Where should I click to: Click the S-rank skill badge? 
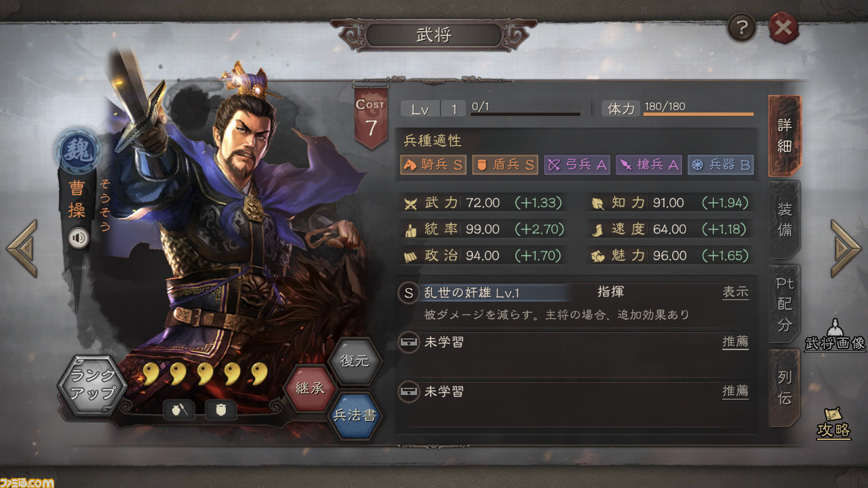[x=408, y=293]
